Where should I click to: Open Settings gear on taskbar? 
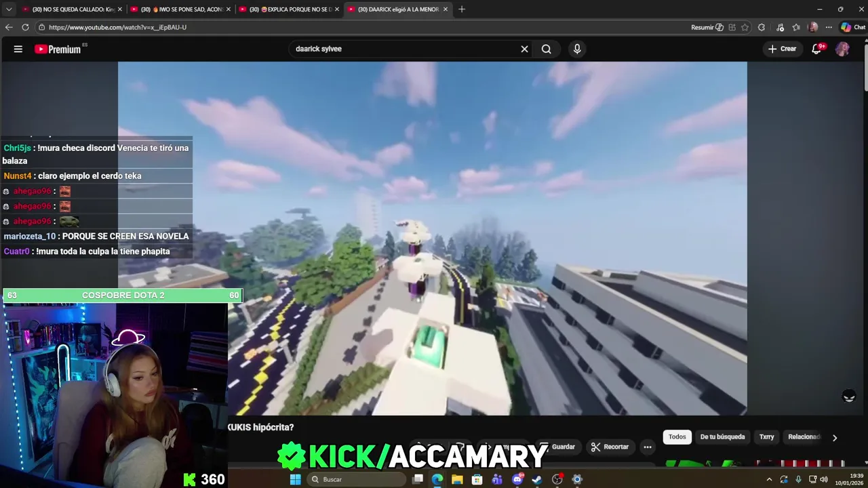click(x=577, y=479)
